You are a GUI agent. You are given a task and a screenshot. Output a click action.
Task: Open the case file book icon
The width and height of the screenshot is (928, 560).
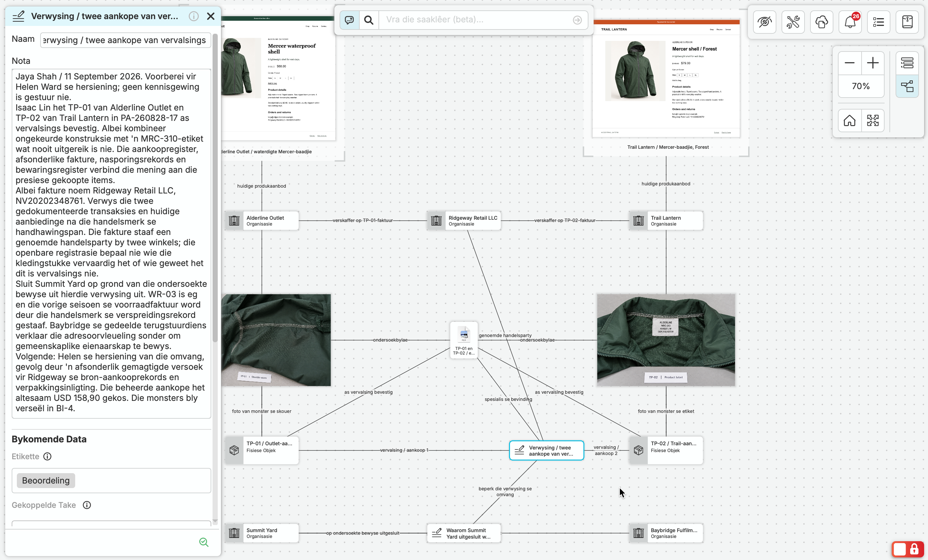coord(907,22)
